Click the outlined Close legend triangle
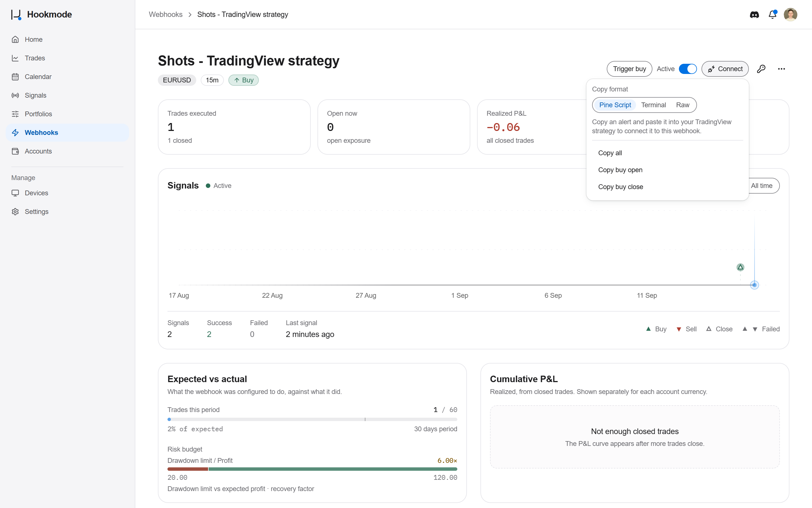812x508 pixels. [x=709, y=329]
